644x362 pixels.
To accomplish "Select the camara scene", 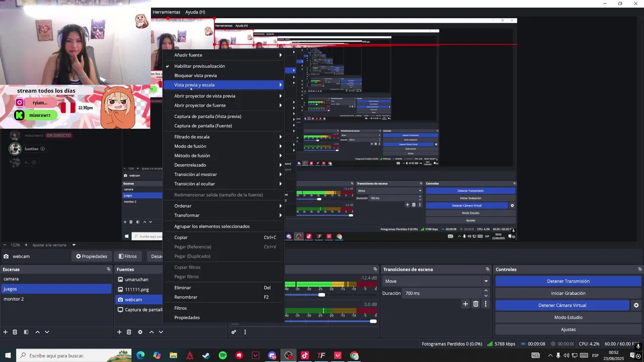I will 56,279.
